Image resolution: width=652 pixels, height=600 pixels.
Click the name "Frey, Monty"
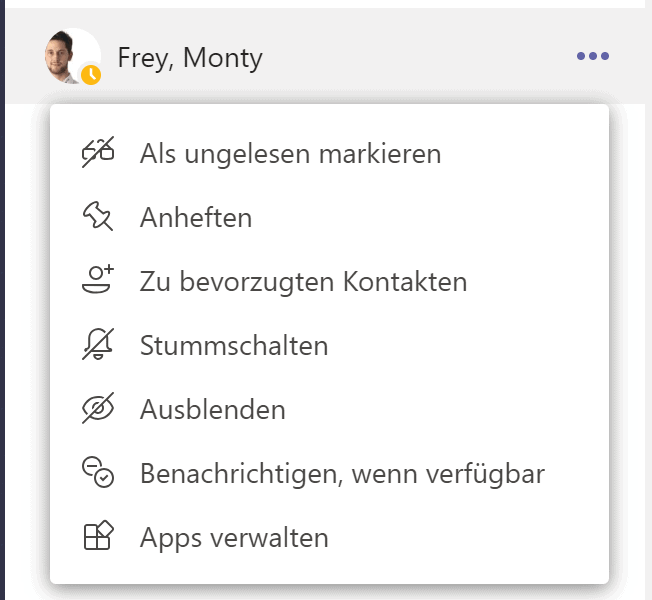click(x=190, y=57)
